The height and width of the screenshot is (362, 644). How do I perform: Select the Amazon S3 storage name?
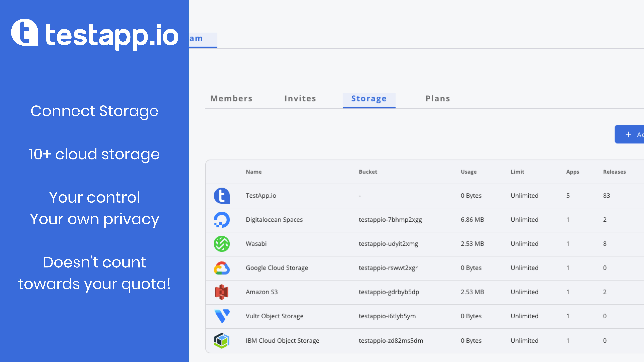pos(262,292)
